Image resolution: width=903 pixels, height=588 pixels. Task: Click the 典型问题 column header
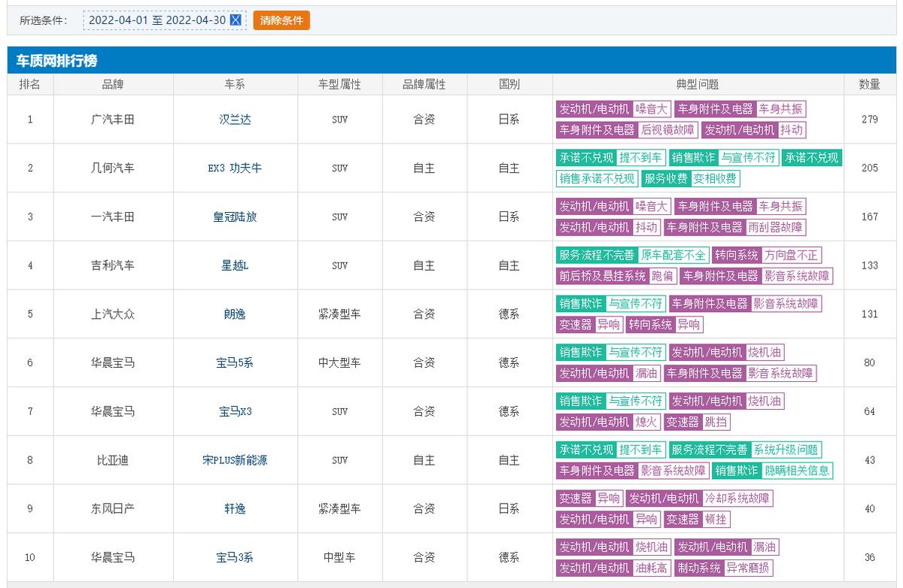click(x=698, y=85)
